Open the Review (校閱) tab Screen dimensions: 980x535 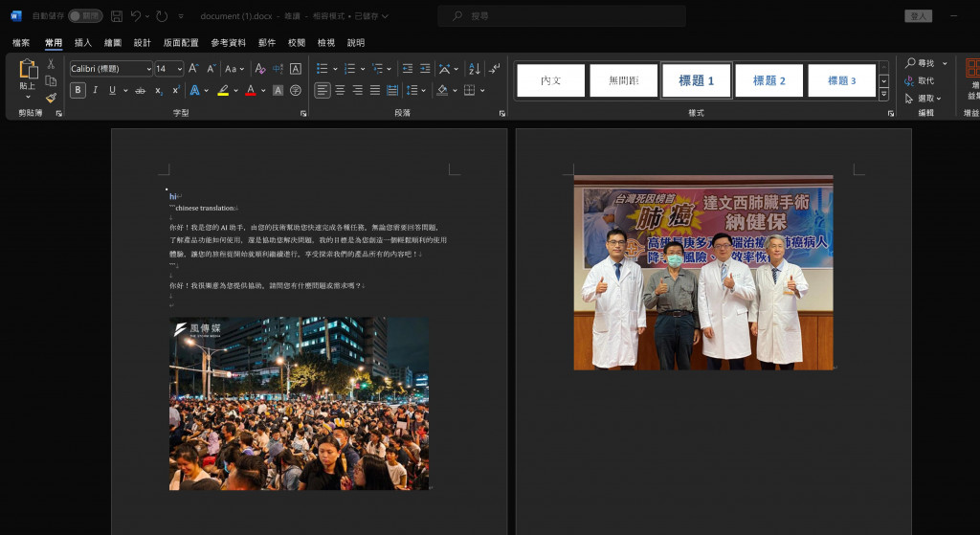pyautogui.click(x=297, y=42)
